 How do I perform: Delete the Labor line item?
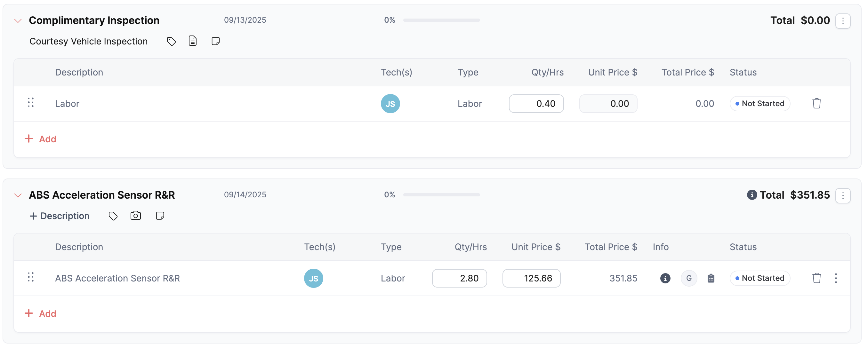pyautogui.click(x=816, y=104)
